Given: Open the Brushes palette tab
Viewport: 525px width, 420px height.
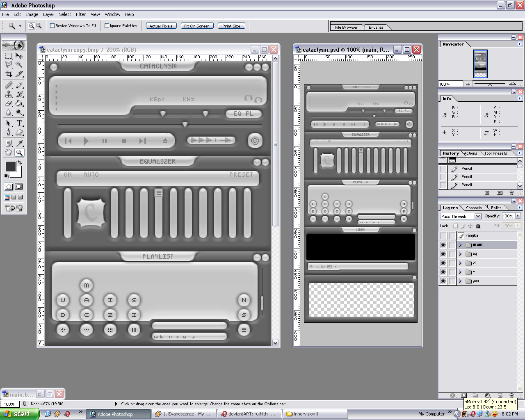Looking at the screenshot, I should (x=376, y=27).
